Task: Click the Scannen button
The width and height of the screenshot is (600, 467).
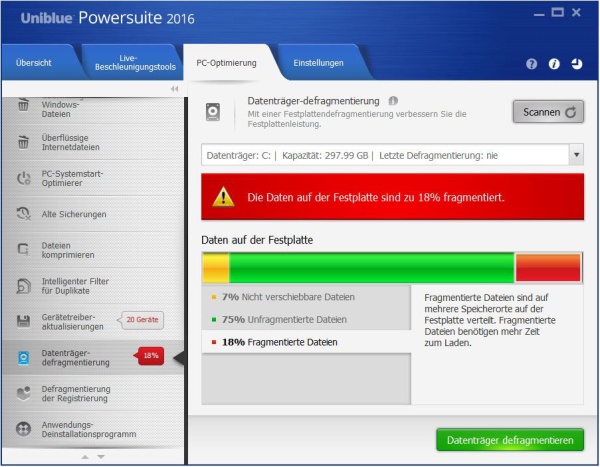Action: (548, 112)
